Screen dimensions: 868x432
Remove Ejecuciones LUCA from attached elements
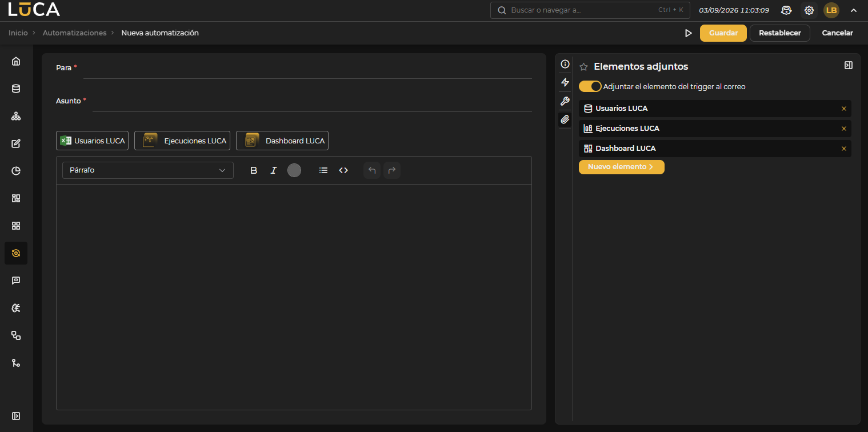(844, 129)
